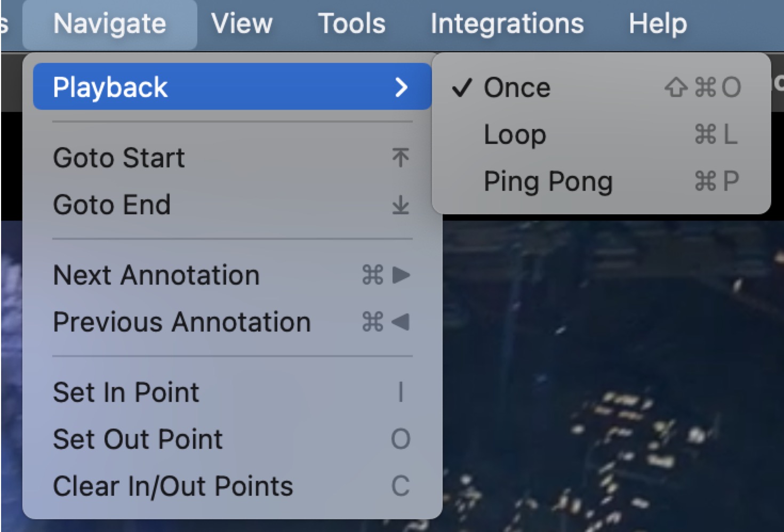Image resolution: width=784 pixels, height=532 pixels.
Task: Click the checkmark next to Once
Action: click(462, 87)
